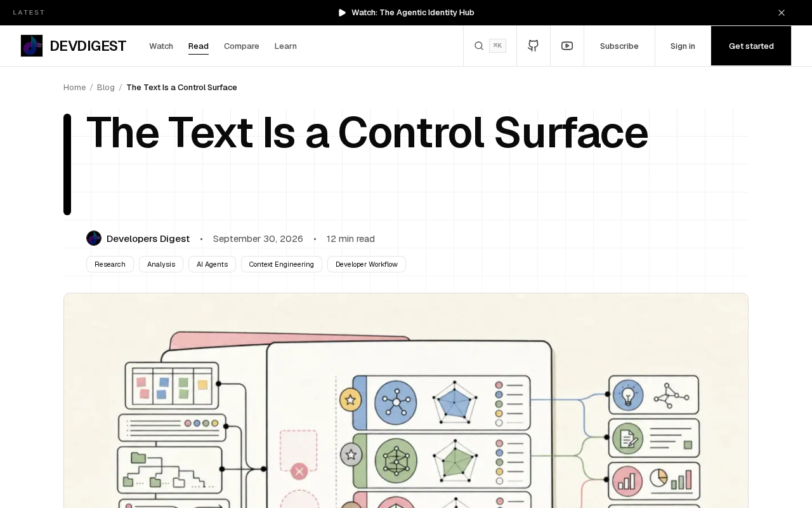Dismiss the announcement banner with the X
This screenshot has height=508, width=812.
[782, 13]
